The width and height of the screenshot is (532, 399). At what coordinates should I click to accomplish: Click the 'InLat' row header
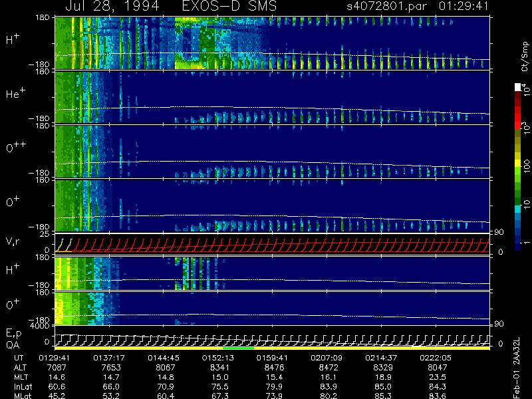coord(23,386)
